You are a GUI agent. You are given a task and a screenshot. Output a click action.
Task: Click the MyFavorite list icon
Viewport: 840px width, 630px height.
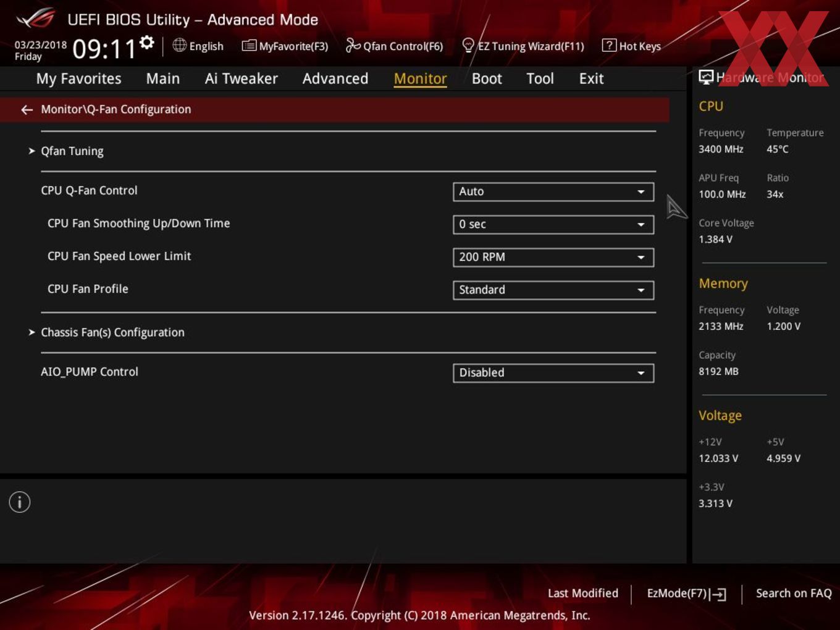coord(249,46)
